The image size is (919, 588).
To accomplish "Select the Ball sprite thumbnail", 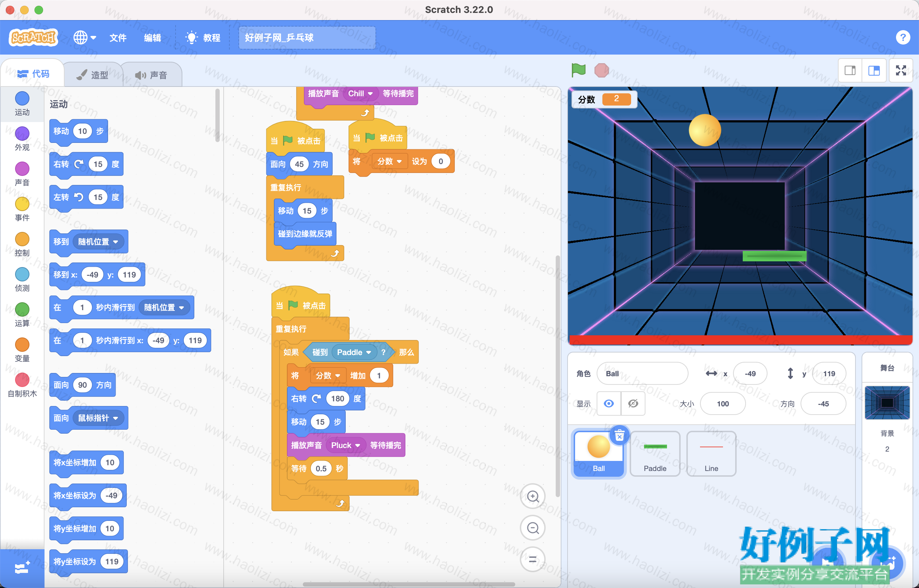I will tap(598, 454).
